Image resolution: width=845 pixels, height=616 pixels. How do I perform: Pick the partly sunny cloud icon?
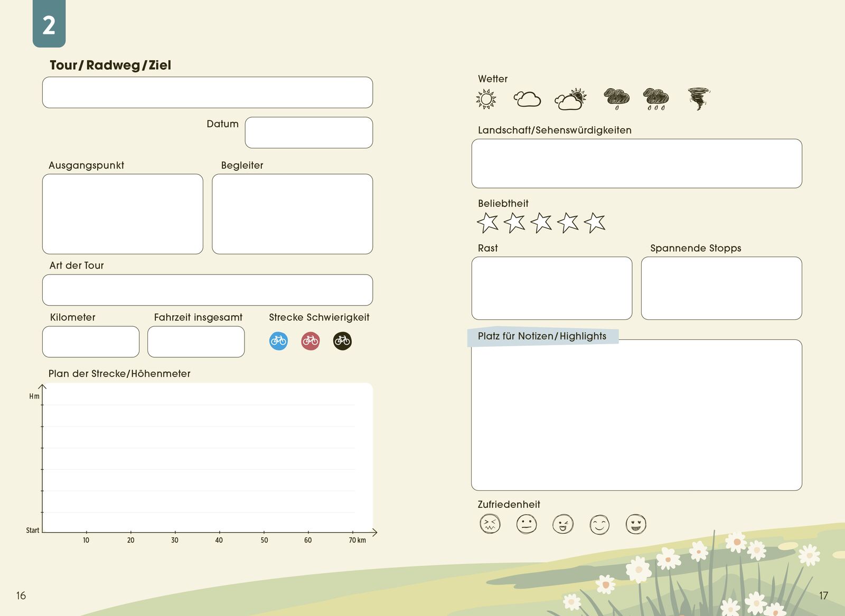570,99
